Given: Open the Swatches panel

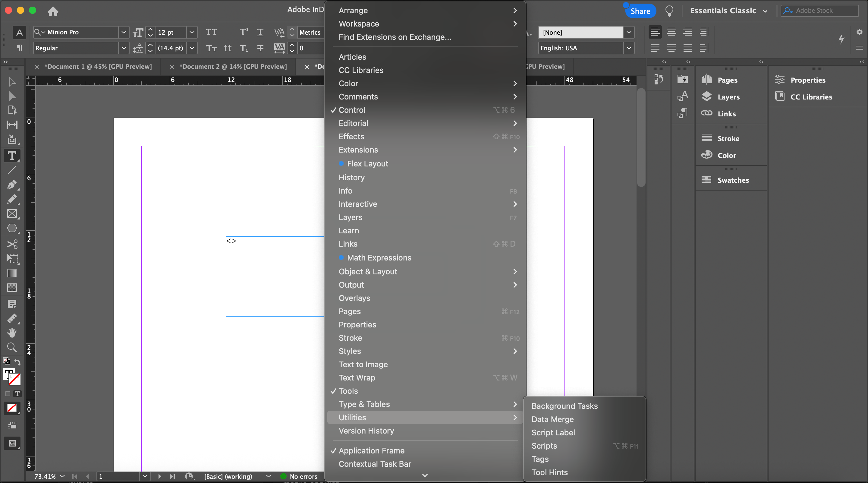Looking at the screenshot, I should (733, 180).
